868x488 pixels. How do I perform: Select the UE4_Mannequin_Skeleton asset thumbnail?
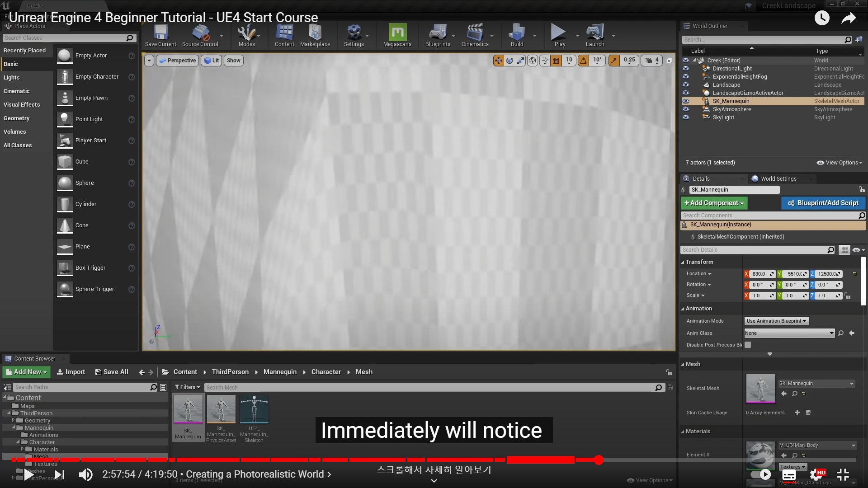[x=254, y=409]
